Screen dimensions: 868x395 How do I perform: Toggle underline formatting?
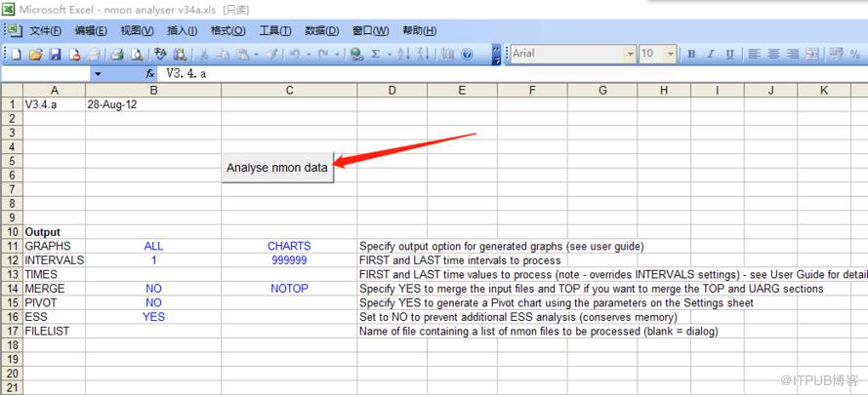point(729,55)
